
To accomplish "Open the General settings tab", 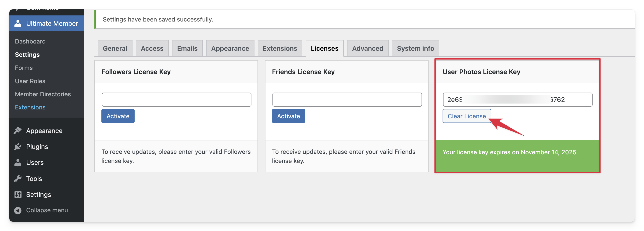I will tap(115, 48).
